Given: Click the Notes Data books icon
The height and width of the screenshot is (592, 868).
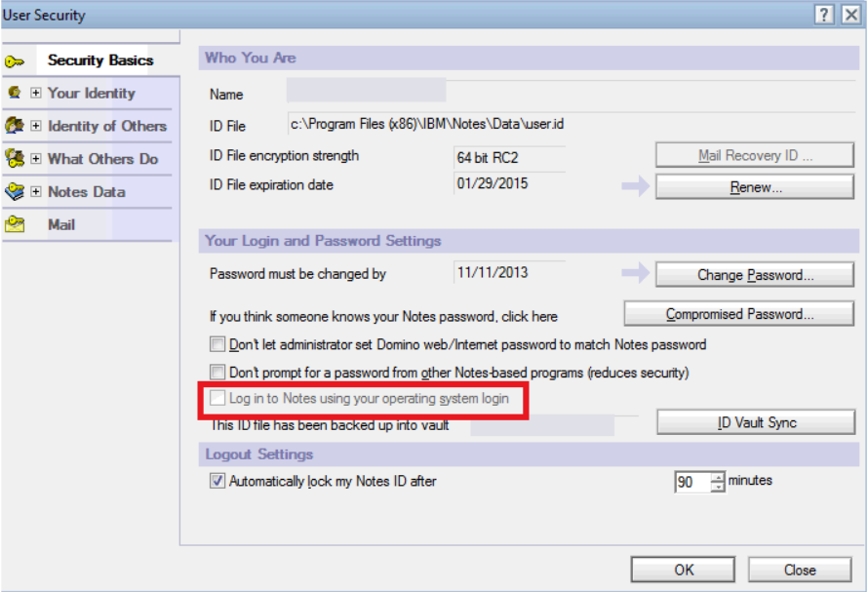Looking at the screenshot, I should (x=14, y=192).
